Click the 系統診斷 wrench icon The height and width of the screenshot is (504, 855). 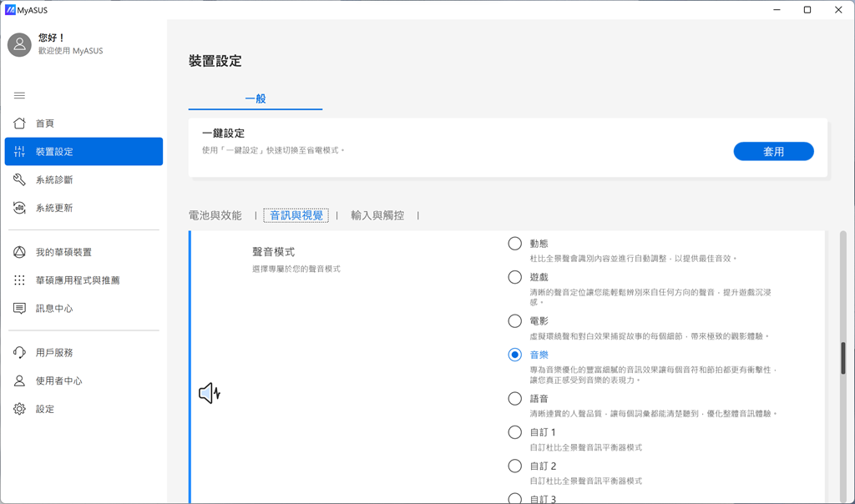click(19, 180)
